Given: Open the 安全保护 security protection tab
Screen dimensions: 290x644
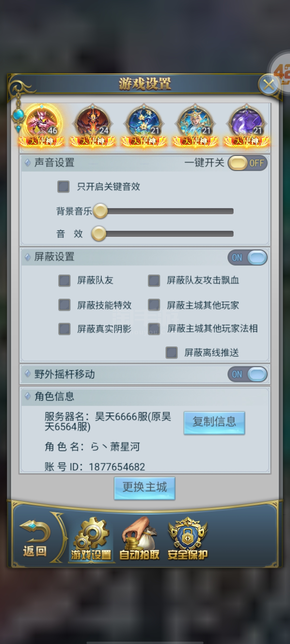Looking at the screenshot, I should click(x=188, y=540).
